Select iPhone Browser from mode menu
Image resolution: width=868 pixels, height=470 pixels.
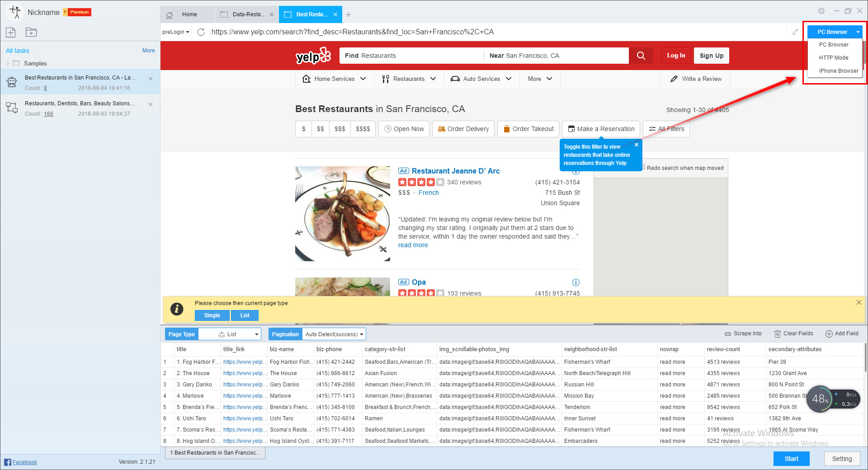tap(838, 71)
